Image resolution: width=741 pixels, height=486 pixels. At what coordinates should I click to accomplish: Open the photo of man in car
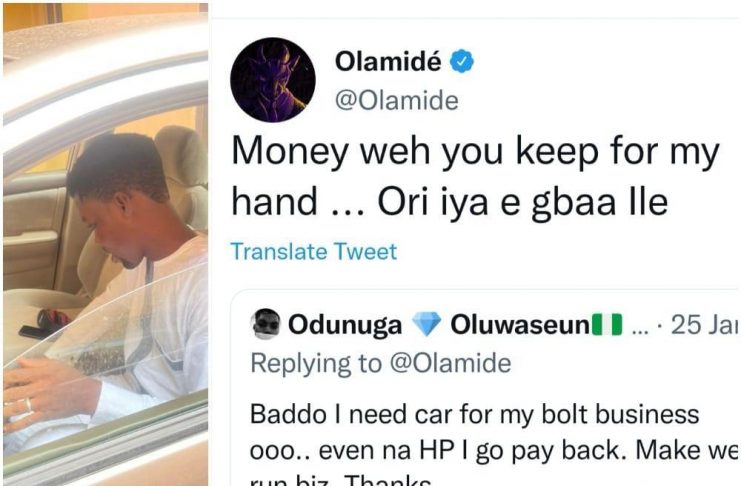coord(105,244)
